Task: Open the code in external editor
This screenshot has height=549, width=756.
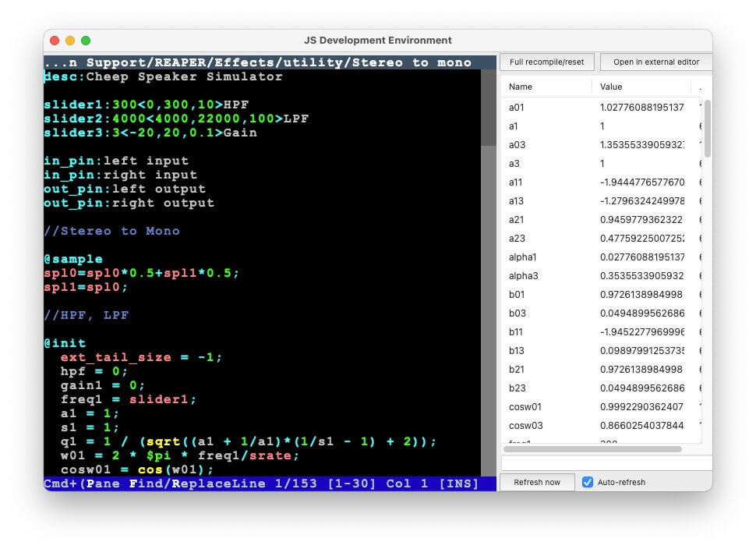Action: [x=655, y=62]
